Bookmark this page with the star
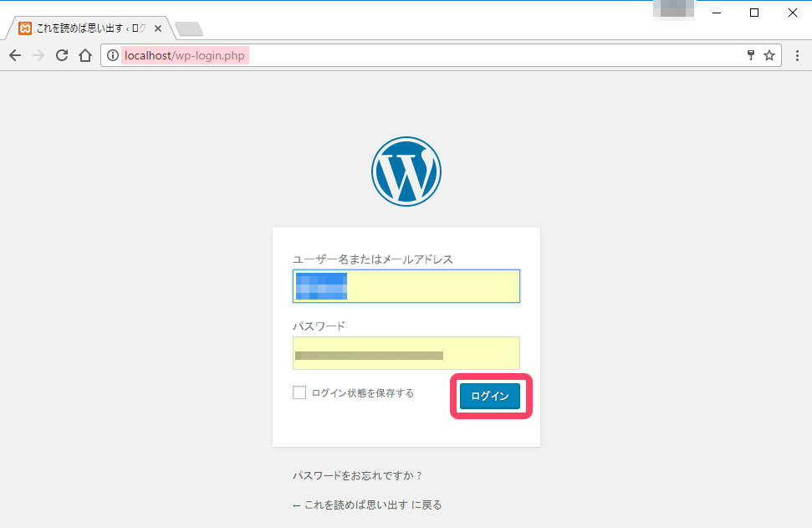812x528 pixels. [x=769, y=55]
